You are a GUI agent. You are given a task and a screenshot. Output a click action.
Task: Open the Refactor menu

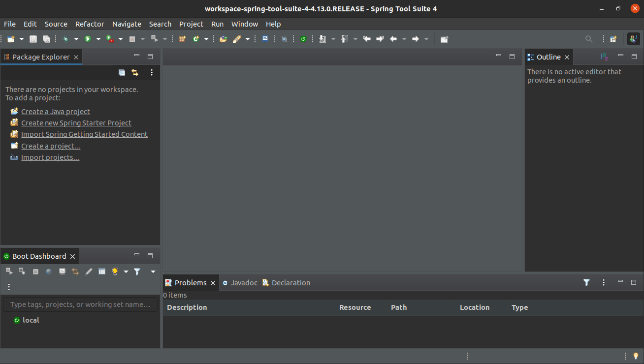[90, 24]
